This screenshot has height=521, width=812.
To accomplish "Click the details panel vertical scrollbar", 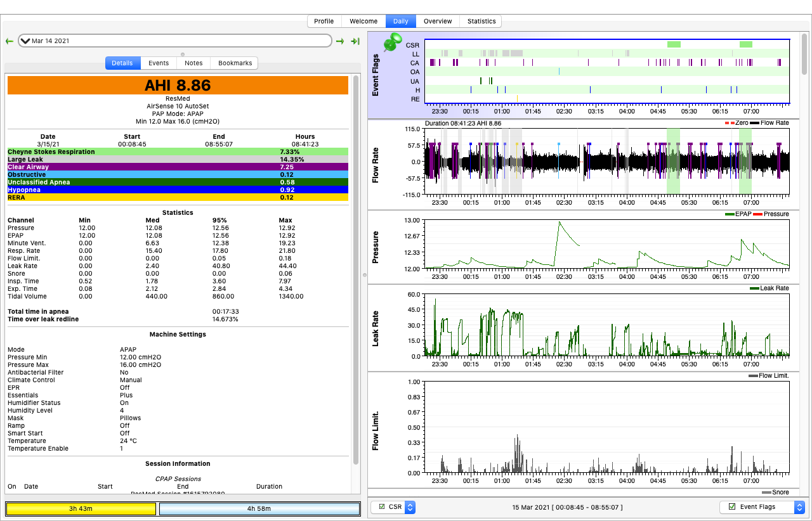I will (355, 269).
